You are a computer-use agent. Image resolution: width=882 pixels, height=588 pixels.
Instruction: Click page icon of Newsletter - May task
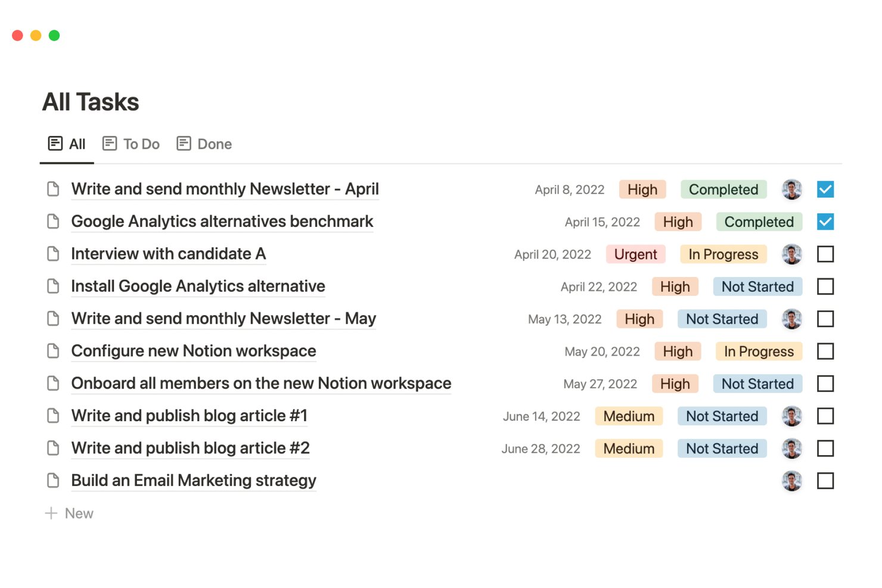pos(53,319)
